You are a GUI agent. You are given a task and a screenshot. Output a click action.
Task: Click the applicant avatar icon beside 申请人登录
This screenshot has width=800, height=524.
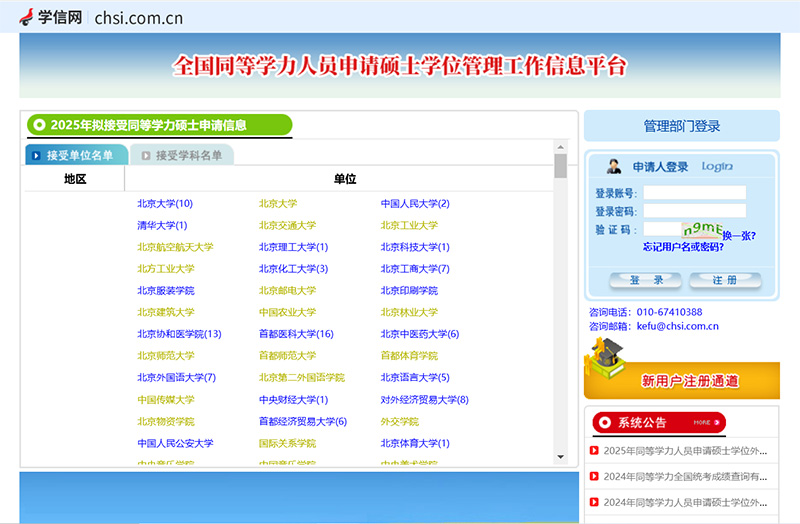pyautogui.click(x=612, y=167)
